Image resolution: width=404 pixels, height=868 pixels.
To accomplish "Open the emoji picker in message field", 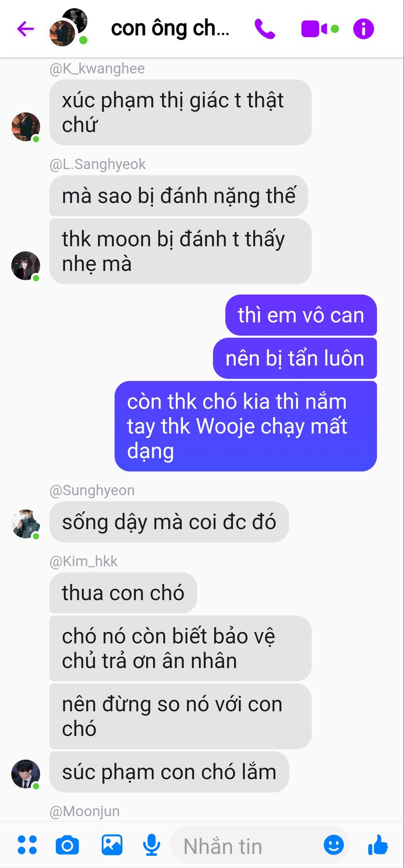I will click(334, 845).
